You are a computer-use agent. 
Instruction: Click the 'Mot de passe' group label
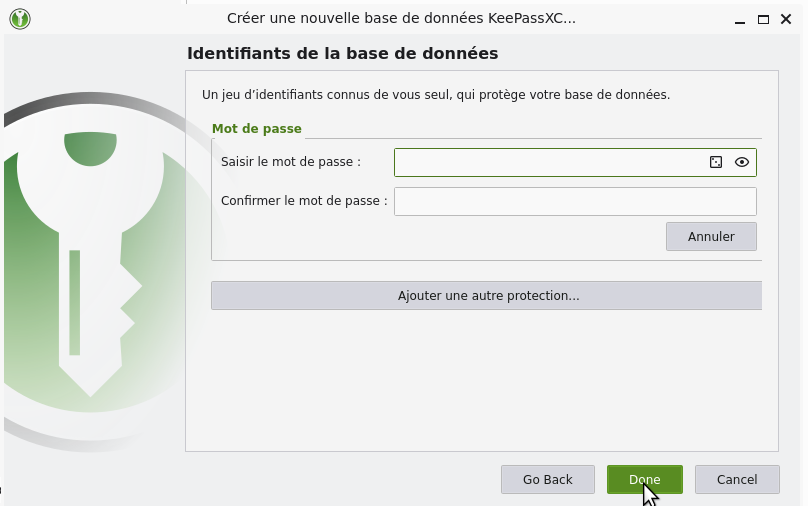tap(256, 129)
